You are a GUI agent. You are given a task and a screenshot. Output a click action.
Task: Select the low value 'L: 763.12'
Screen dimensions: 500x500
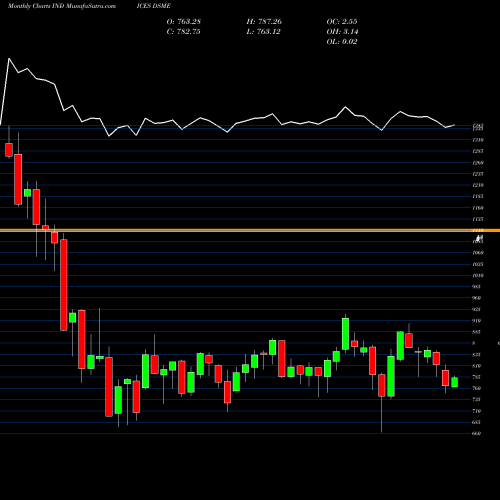pyautogui.click(x=264, y=32)
